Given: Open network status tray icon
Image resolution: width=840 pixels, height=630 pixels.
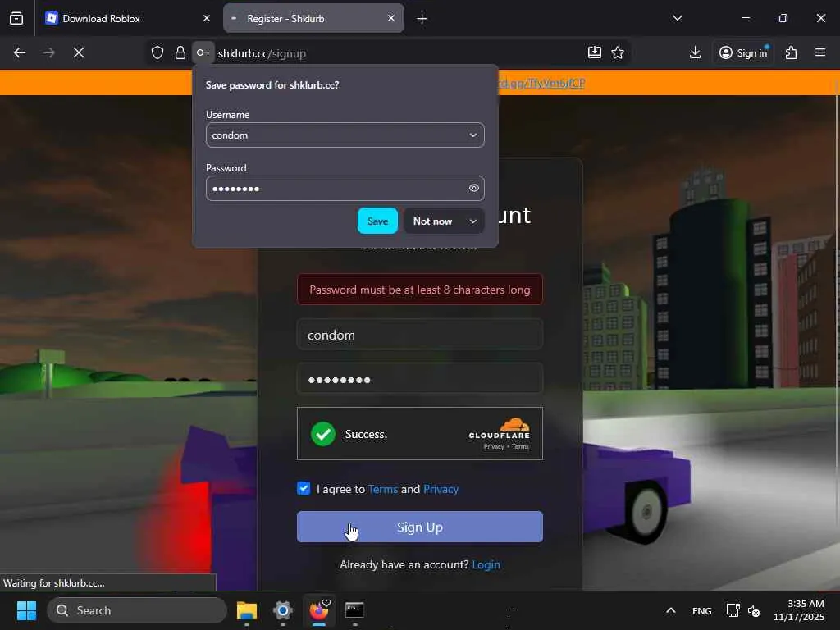Looking at the screenshot, I should pyautogui.click(x=733, y=610).
